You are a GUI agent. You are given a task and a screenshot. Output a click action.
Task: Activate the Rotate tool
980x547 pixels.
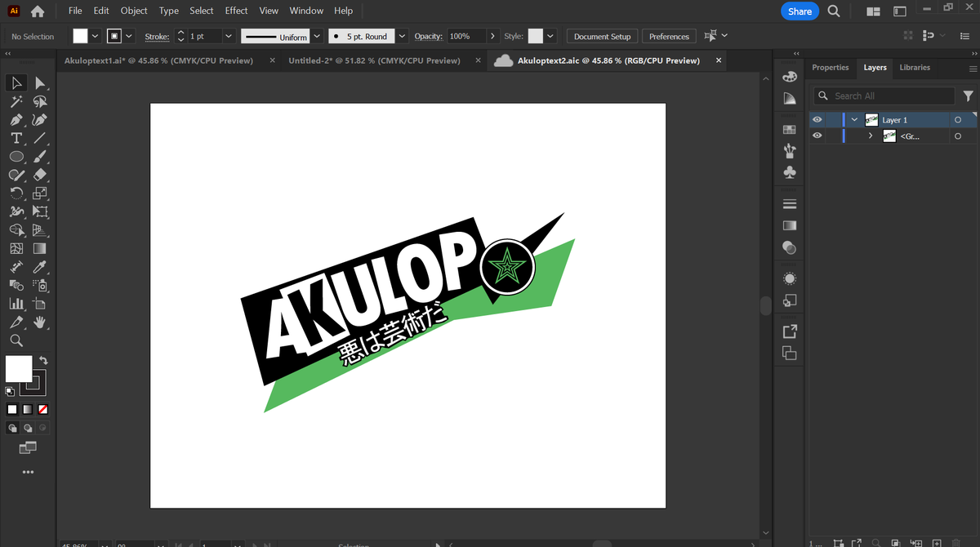pos(16,193)
